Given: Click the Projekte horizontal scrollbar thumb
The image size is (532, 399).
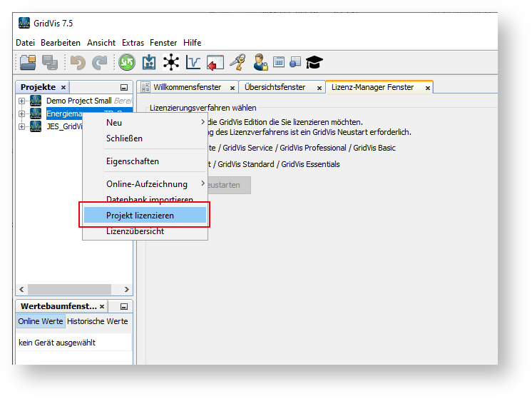Looking at the screenshot, I should click(69, 289).
